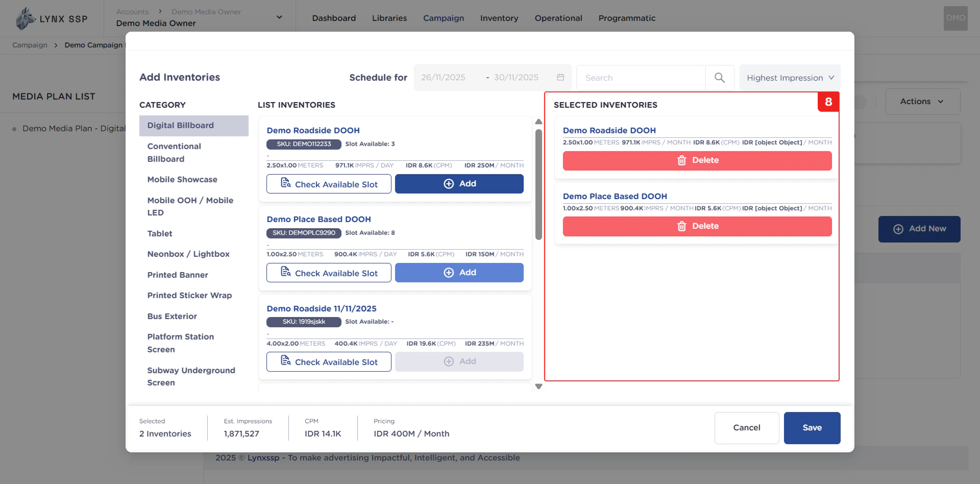Open the Lynxssp footer link
Screen dimensions: 980x484
263,458
